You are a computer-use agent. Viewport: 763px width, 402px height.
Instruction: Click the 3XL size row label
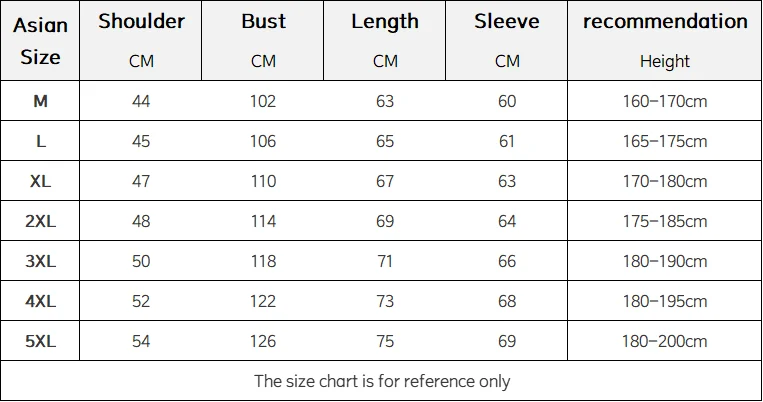[40, 261]
